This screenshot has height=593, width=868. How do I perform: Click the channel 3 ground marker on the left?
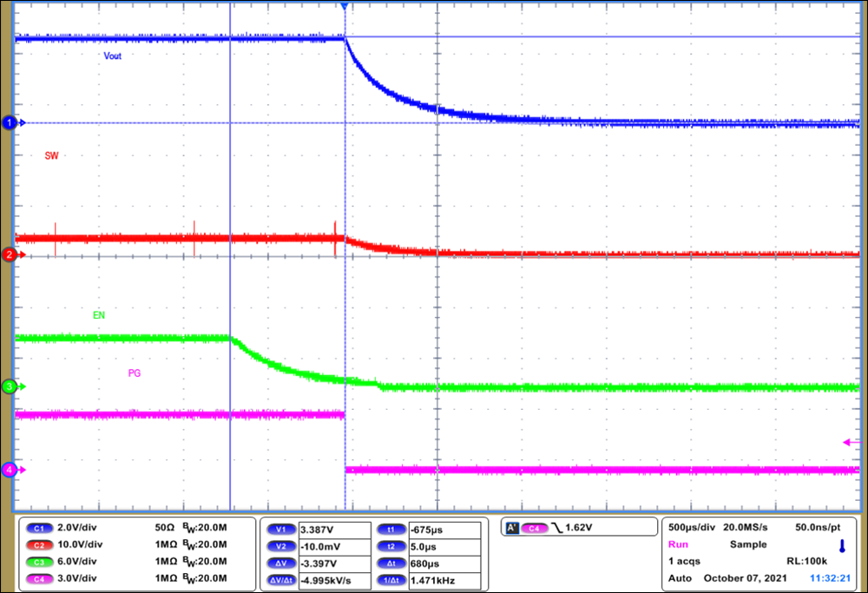click(9, 387)
